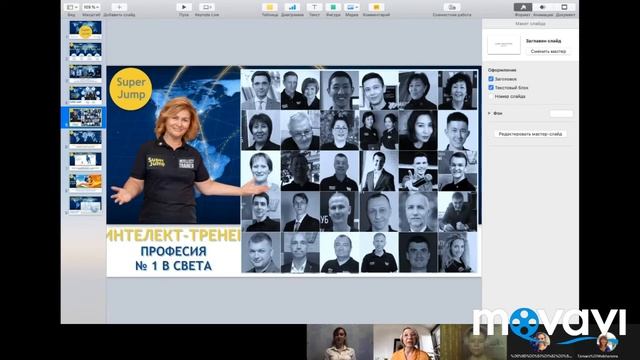Open the Вид (View) menu button
The height and width of the screenshot is (360, 640).
coord(72,7)
